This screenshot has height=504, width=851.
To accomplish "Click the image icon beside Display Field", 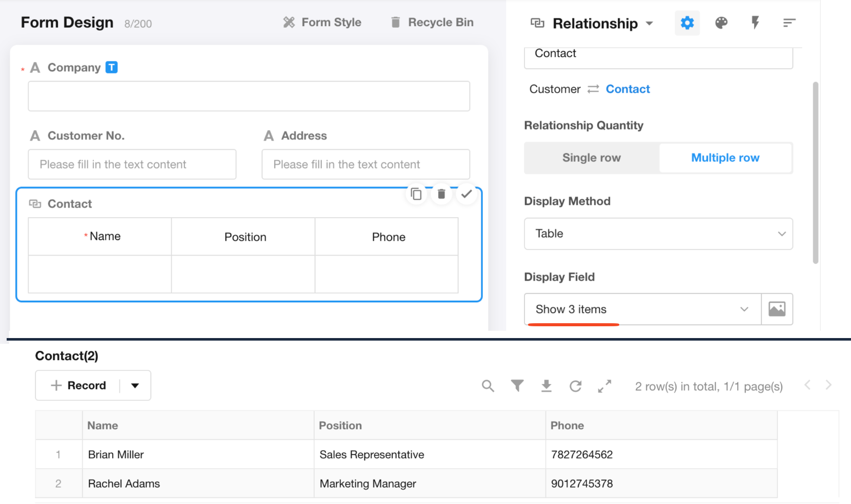I will tap(777, 309).
